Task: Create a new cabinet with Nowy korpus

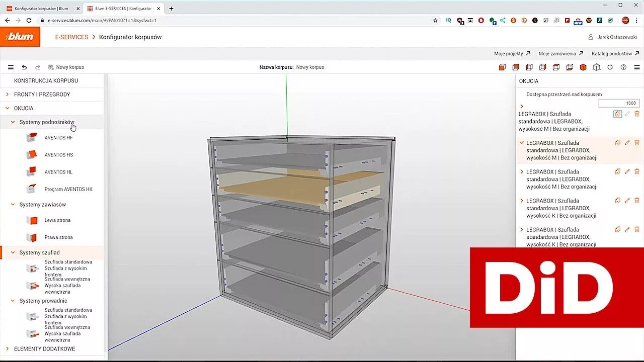Action: (x=66, y=67)
